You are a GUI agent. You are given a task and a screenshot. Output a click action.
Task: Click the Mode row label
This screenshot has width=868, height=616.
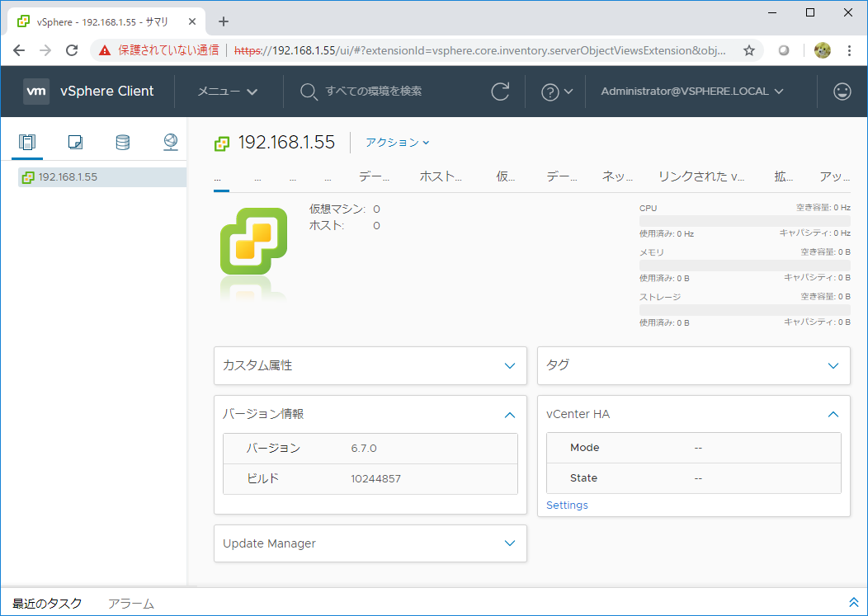click(584, 448)
